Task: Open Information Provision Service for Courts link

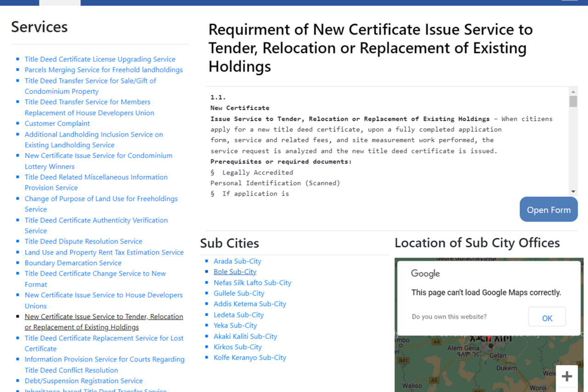Action: click(104, 364)
